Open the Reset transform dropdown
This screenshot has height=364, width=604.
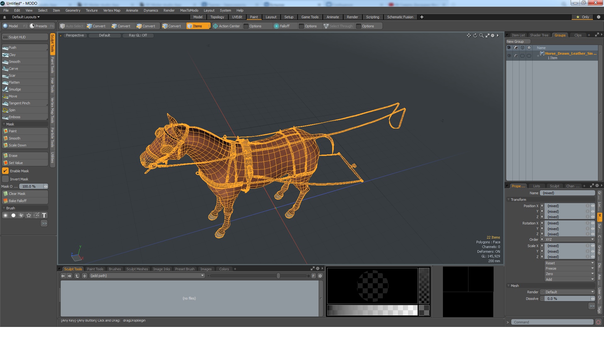coord(570,263)
